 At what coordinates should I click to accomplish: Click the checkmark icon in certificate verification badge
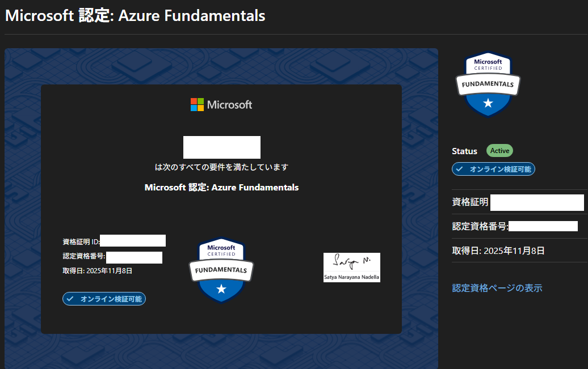click(x=70, y=299)
